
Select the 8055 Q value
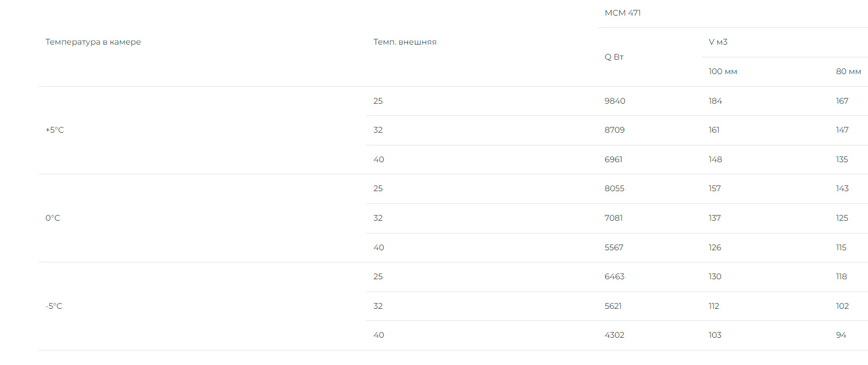tap(615, 189)
